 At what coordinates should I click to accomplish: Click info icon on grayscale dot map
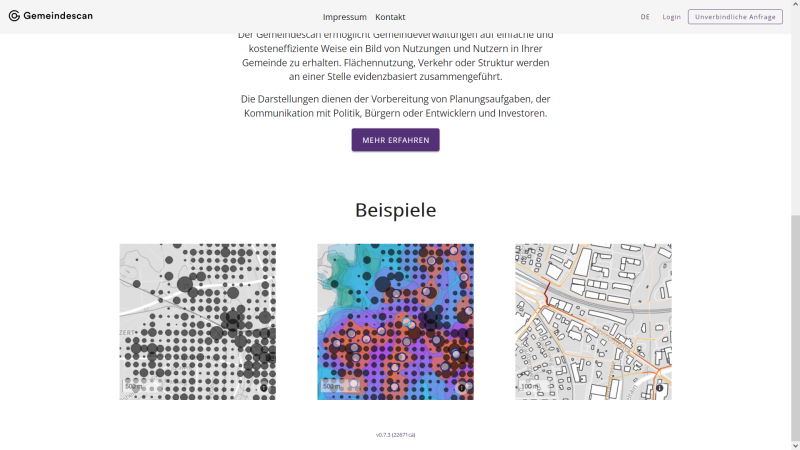coord(265,387)
